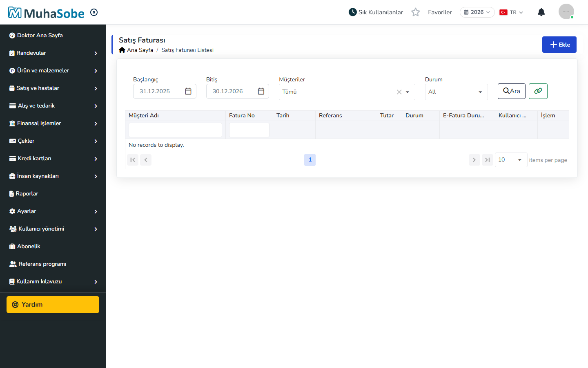This screenshot has width=588, height=368.
Task: Open the 2026 year selector
Action: tap(477, 12)
